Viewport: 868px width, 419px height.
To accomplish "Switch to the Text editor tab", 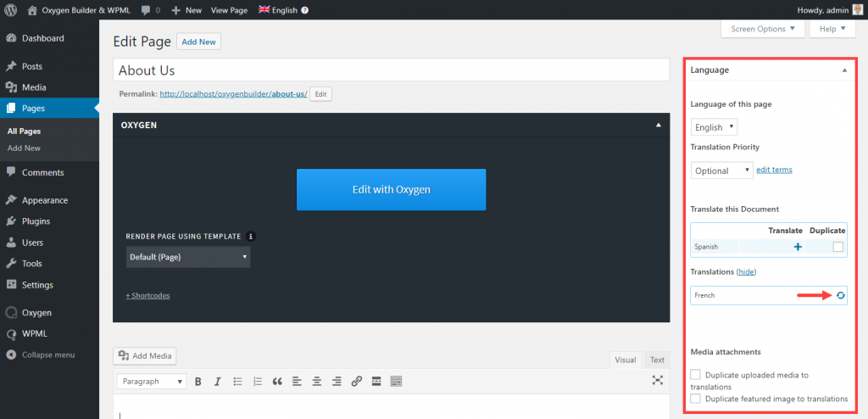I will click(x=657, y=360).
